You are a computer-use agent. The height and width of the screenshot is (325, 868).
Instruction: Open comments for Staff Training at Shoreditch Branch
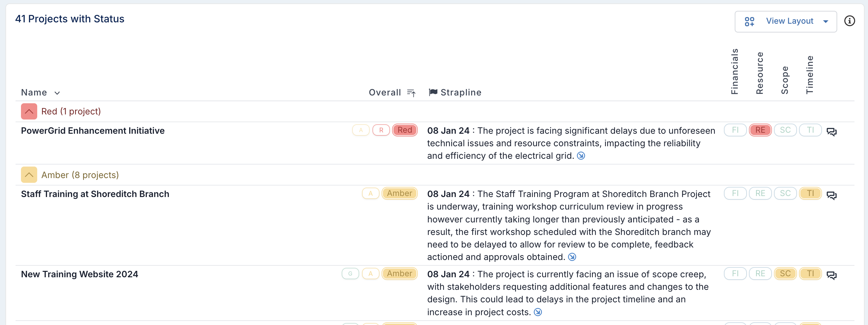(831, 195)
